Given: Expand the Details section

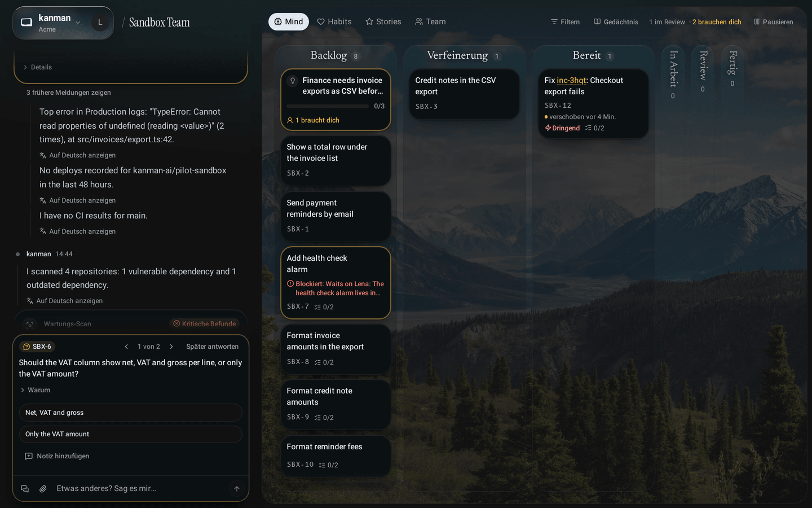Looking at the screenshot, I should 37,67.
